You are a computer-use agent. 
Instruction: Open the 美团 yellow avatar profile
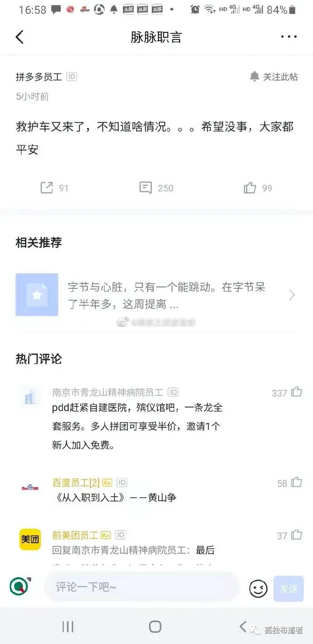point(30,540)
